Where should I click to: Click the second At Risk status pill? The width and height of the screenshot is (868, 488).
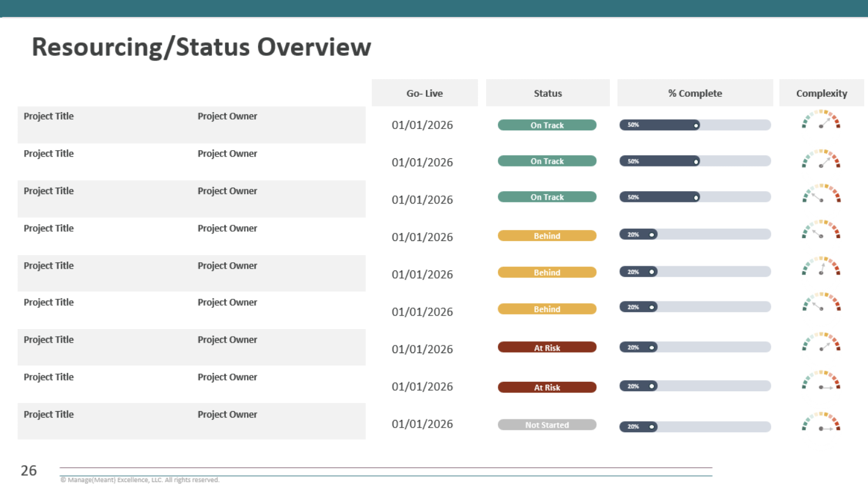click(547, 387)
